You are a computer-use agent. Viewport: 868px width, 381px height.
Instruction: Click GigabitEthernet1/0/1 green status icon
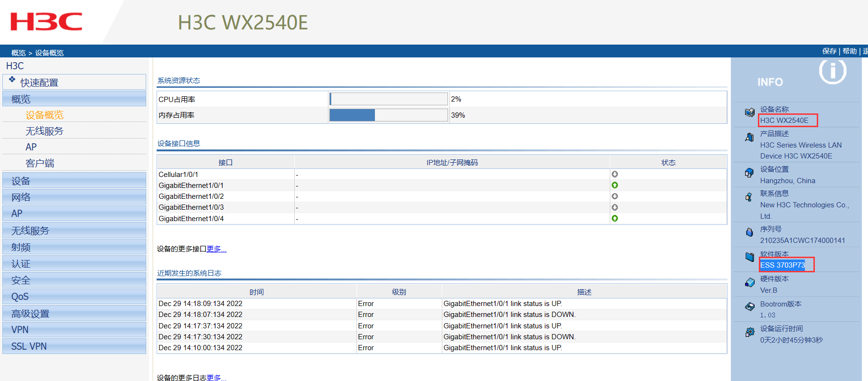tap(615, 185)
